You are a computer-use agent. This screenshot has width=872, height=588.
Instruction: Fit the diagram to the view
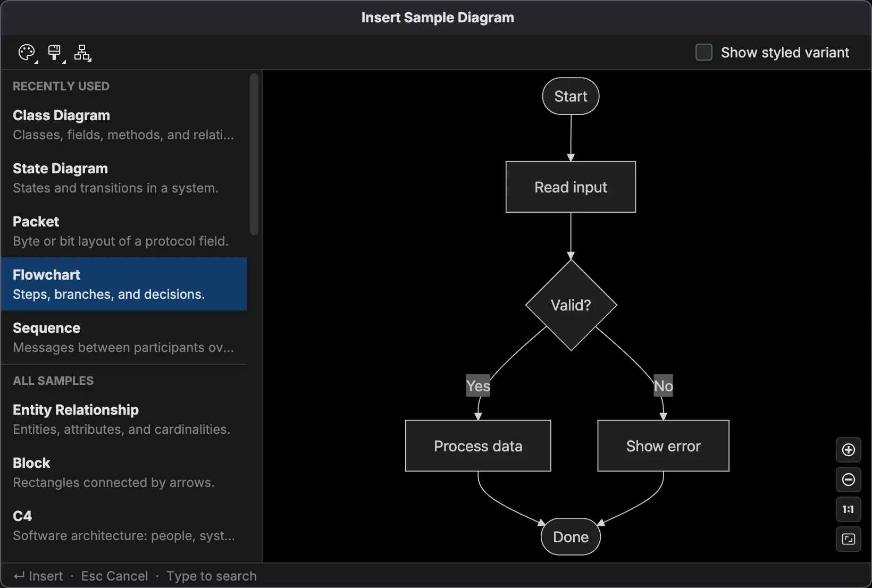click(848, 539)
